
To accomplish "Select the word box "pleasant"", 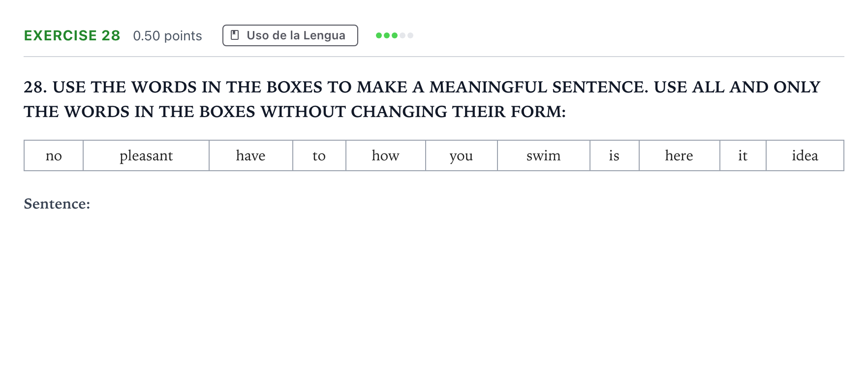I will pos(146,155).
